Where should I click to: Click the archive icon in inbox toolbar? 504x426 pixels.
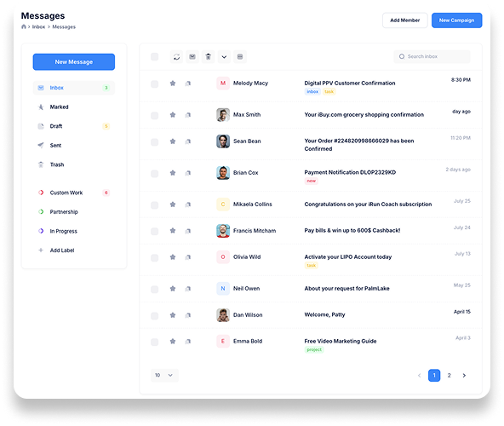(240, 56)
